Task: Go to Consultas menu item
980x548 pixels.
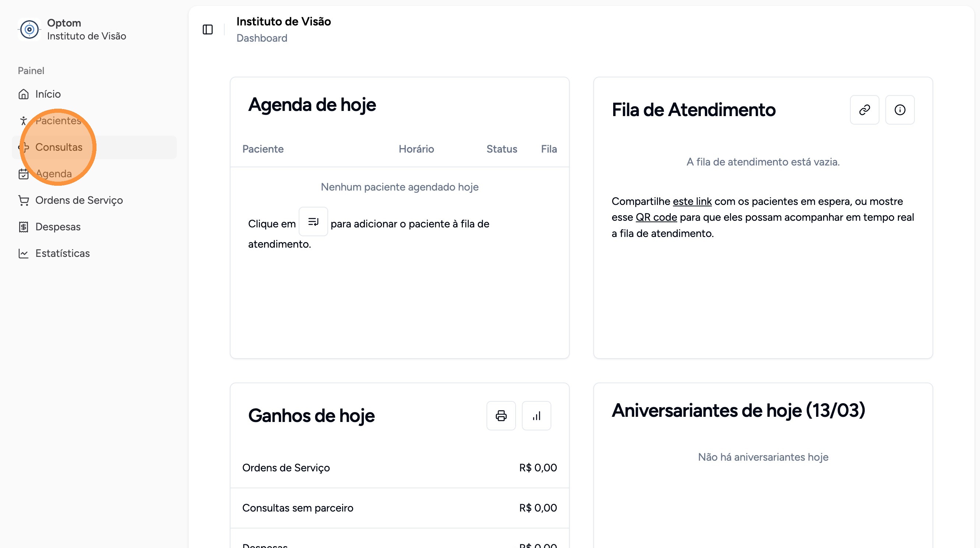Action: pyautogui.click(x=59, y=147)
